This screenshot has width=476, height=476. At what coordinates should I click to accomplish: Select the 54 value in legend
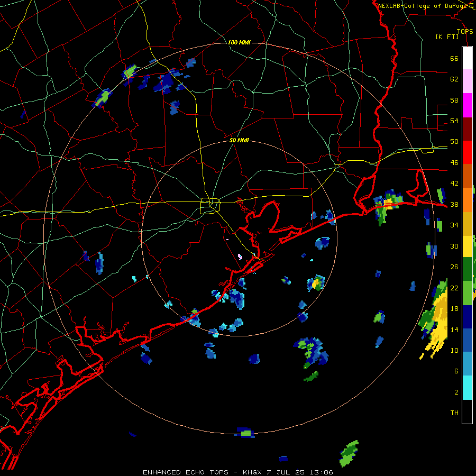tap(454, 121)
